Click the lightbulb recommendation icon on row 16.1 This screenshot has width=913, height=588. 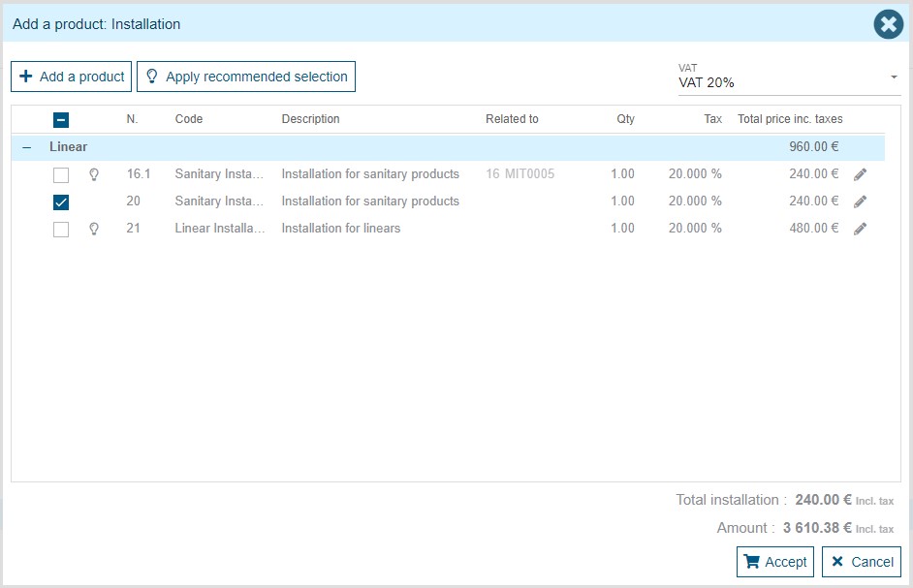(x=94, y=174)
